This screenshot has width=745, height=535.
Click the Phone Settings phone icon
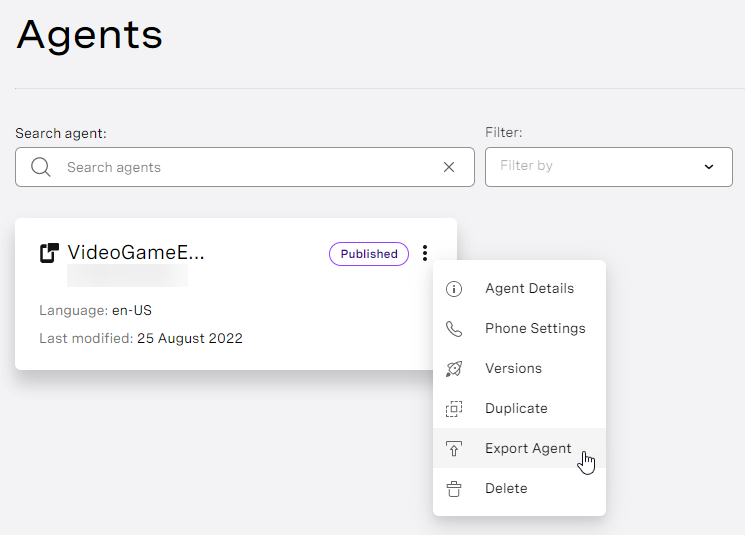pos(454,329)
